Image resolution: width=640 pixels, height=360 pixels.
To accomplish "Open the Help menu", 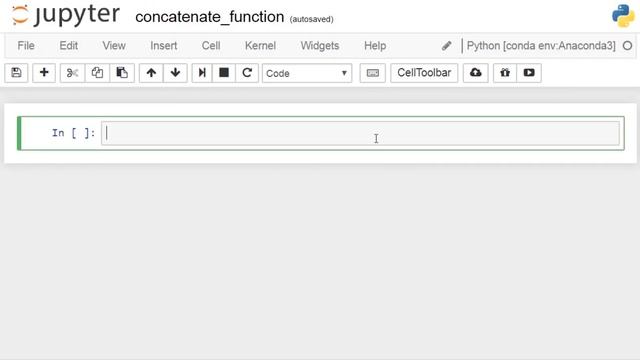I will click(x=375, y=46).
